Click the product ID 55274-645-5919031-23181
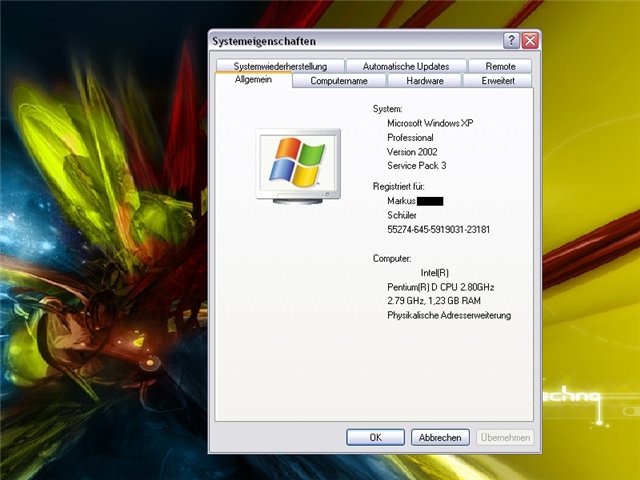Image resolution: width=640 pixels, height=480 pixels. pyautogui.click(x=438, y=229)
